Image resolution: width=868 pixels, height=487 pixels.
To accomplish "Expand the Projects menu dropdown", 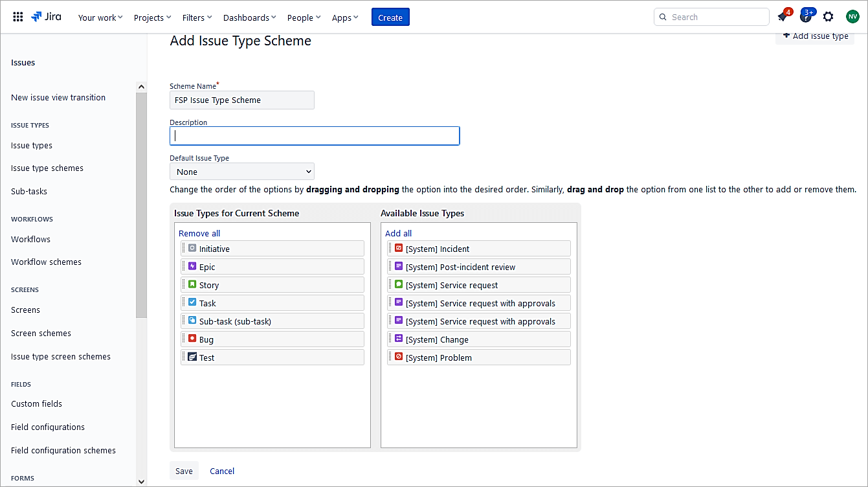I will 151,17.
